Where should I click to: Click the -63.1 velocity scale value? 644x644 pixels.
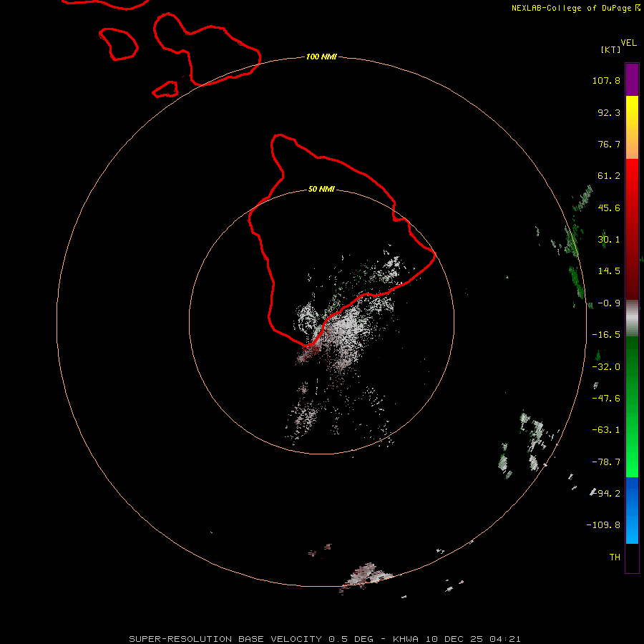pos(606,430)
